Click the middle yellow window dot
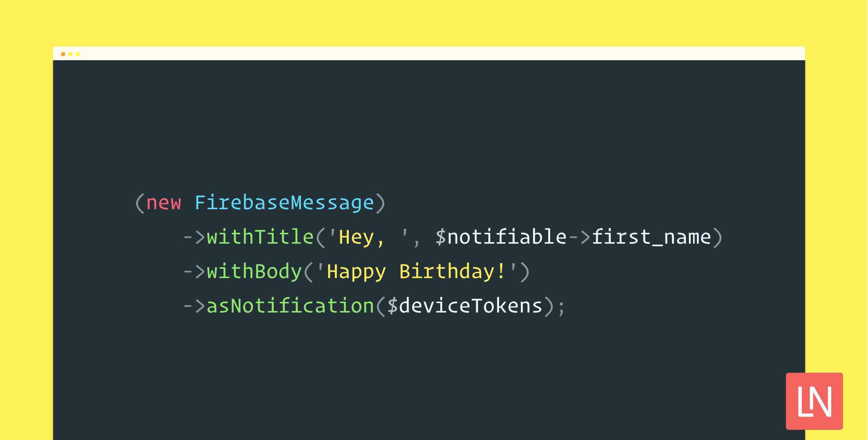Screen dimensions: 868x440 (70, 54)
